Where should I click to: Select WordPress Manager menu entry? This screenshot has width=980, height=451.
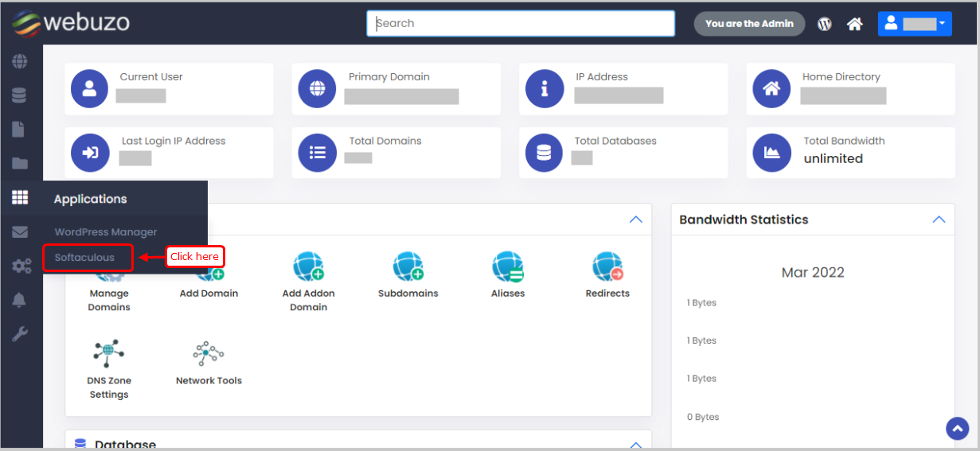[x=106, y=232]
